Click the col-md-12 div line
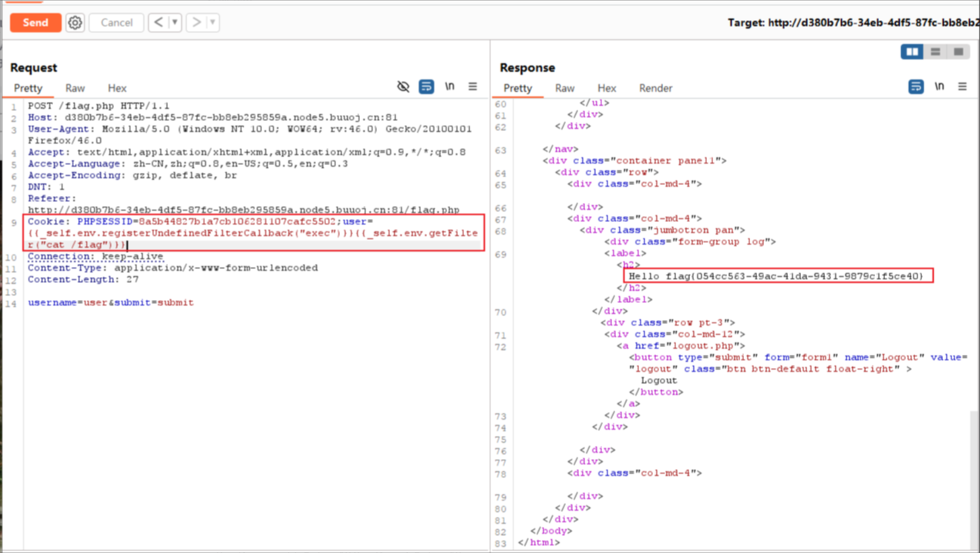Image resolution: width=980 pixels, height=553 pixels. [675, 334]
